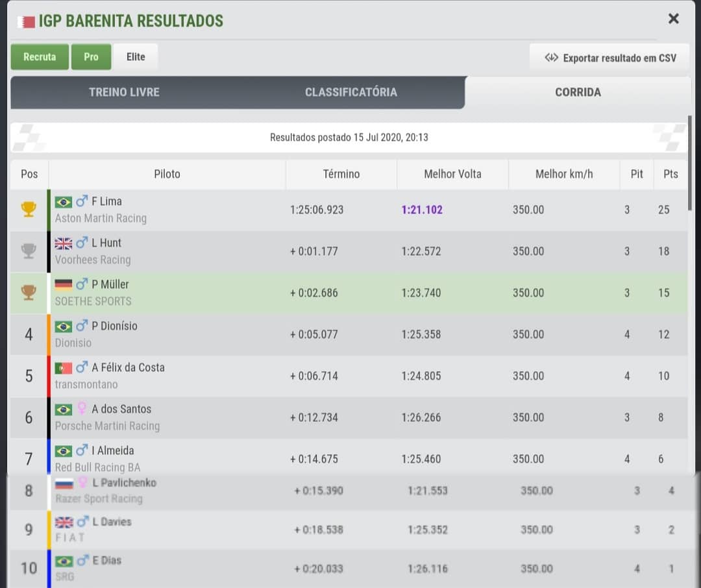Click the Brazil flag beside E Dias

[x=64, y=561]
